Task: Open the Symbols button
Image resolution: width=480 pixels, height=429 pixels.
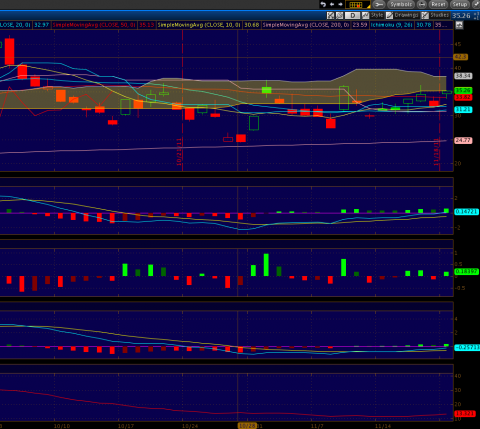Action: click(x=401, y=4)
